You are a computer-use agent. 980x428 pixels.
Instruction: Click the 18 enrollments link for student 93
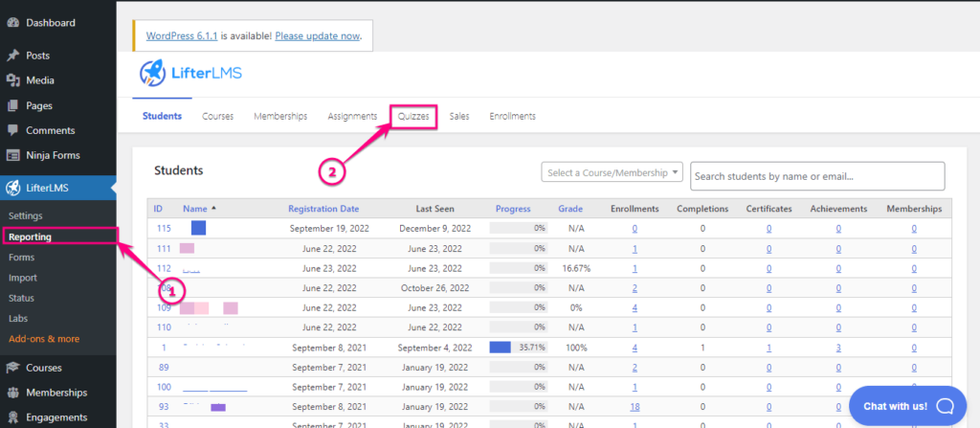point(635,407)
